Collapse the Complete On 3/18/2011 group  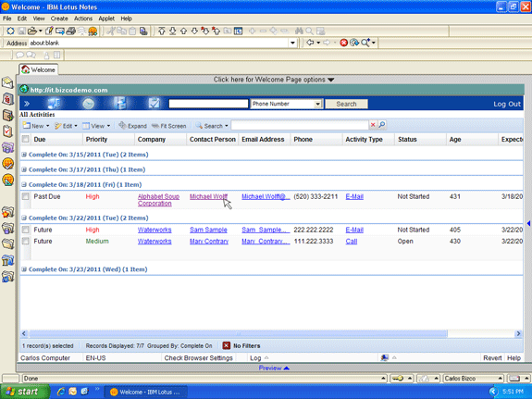click(x=24, y=185)
